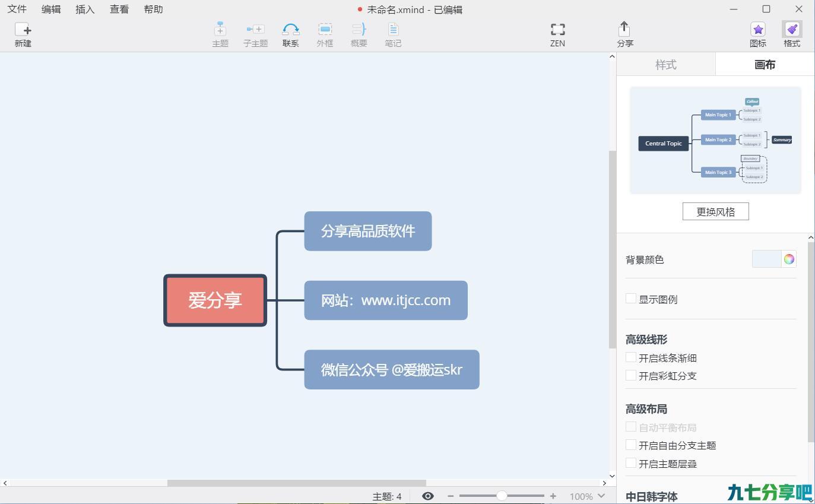Enable 开启彩虹分支 checkbox
Viewport: 815px width, 504px height.
tap(631, 375)
